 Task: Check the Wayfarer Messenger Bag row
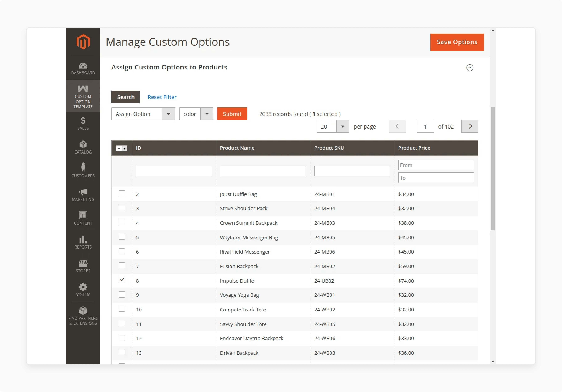coord(122,237)
